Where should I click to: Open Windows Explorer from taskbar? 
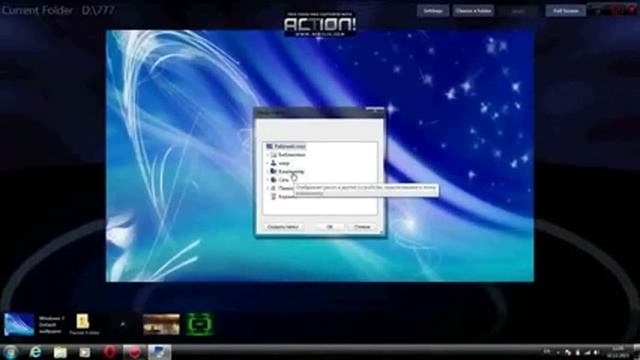tap(60, 352)
